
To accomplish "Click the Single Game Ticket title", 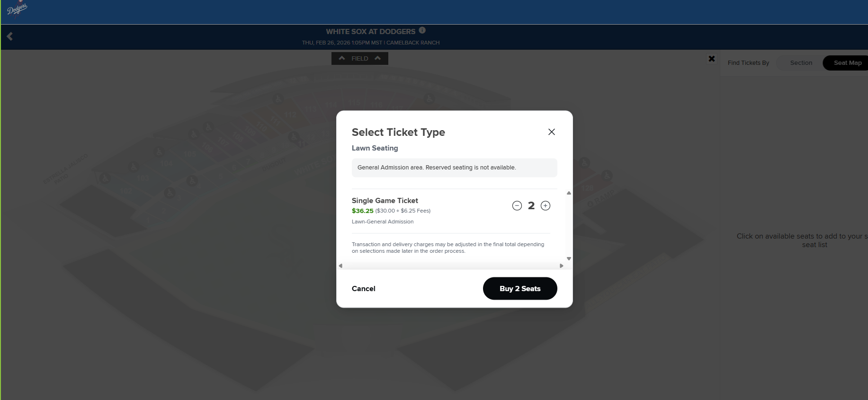I will [x=385, y=201].
